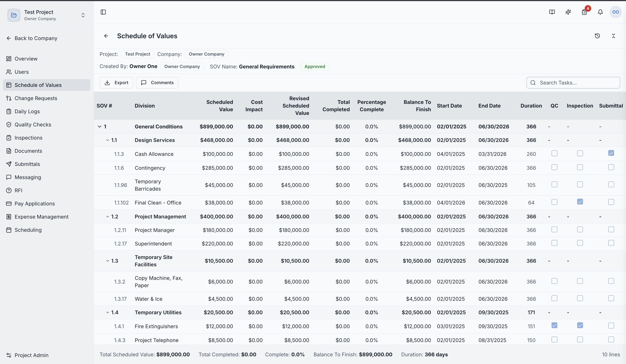Image resolution: width=626 pixels, height=364 pixels.
Task: Open the version history clock icon
Action: point(597,36)
